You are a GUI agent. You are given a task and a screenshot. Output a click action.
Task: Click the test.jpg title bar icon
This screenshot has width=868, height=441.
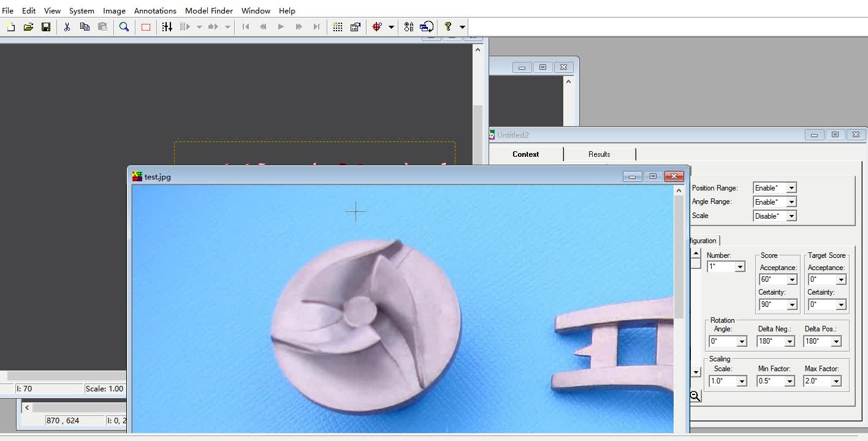pos(137,176)
